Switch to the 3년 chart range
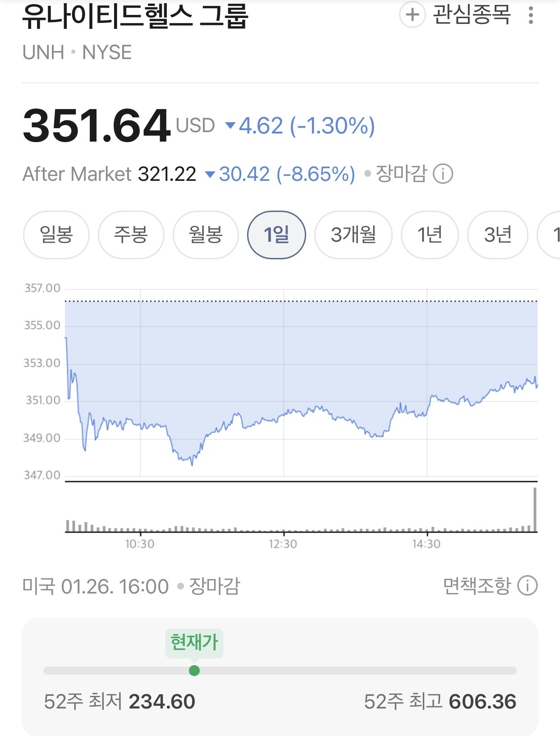This screenshot has width=560, height=736. [498, 235]
